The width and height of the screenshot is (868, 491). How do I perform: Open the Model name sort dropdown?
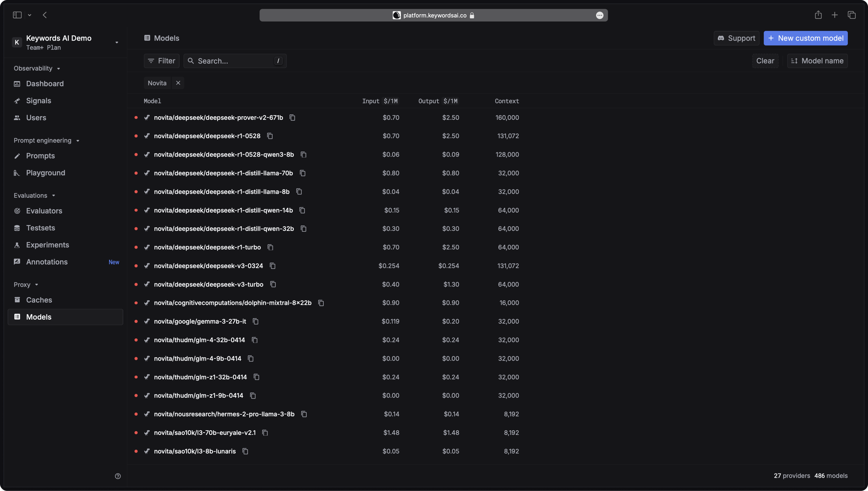click(x=817, y=61)
